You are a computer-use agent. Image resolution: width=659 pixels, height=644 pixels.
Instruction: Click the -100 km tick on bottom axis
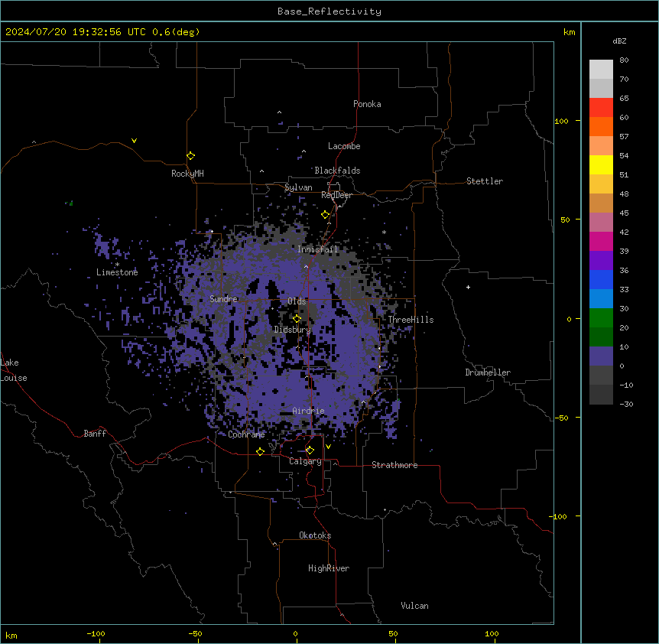pyautogui.click(x=96, y=633)
